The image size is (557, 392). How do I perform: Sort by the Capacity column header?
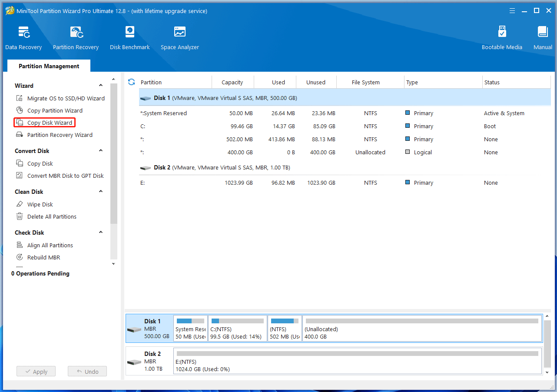tap(232, 82)
